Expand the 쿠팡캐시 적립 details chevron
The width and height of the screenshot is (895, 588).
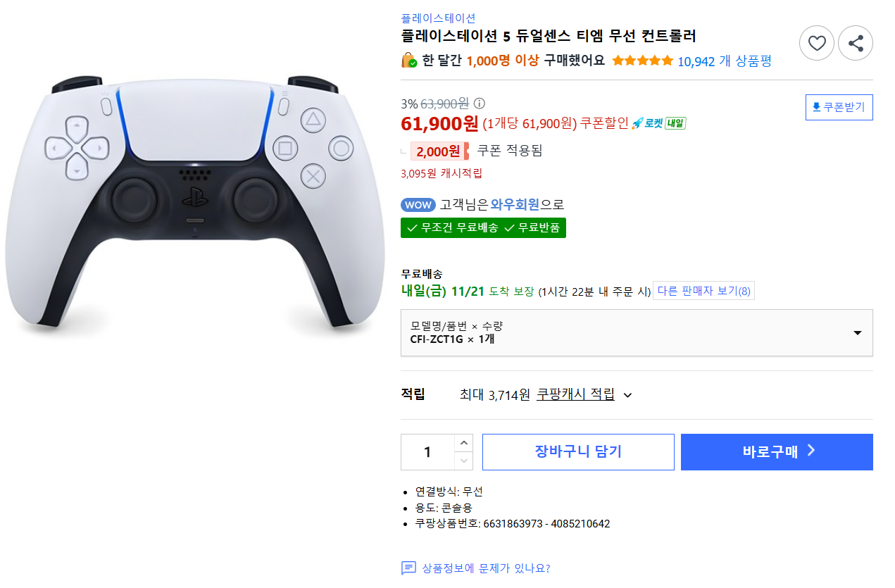point(627,395)
